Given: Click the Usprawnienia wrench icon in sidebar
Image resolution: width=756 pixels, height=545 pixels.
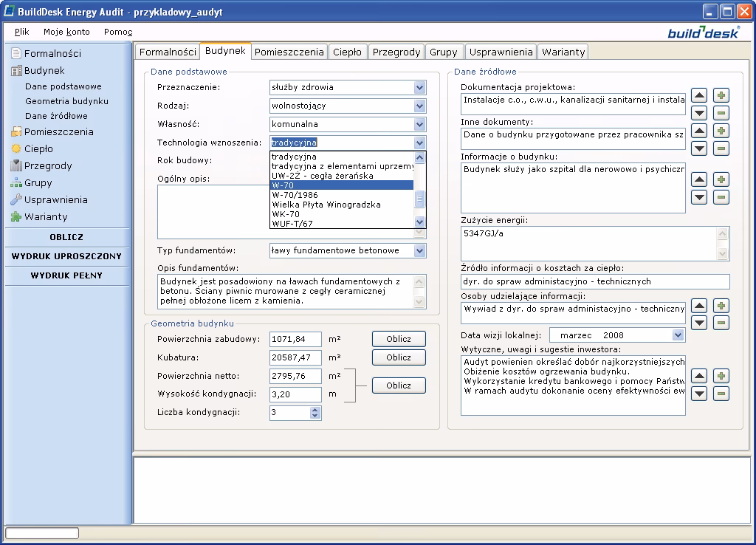Looking at the screenshot, I should click(x=16, y=200).
